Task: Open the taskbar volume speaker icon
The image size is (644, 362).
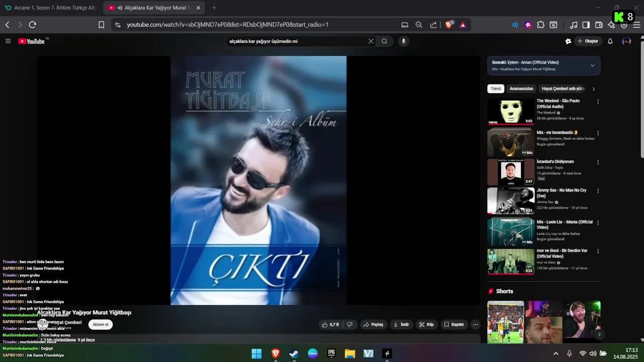Action: click(x=593, y=353)
